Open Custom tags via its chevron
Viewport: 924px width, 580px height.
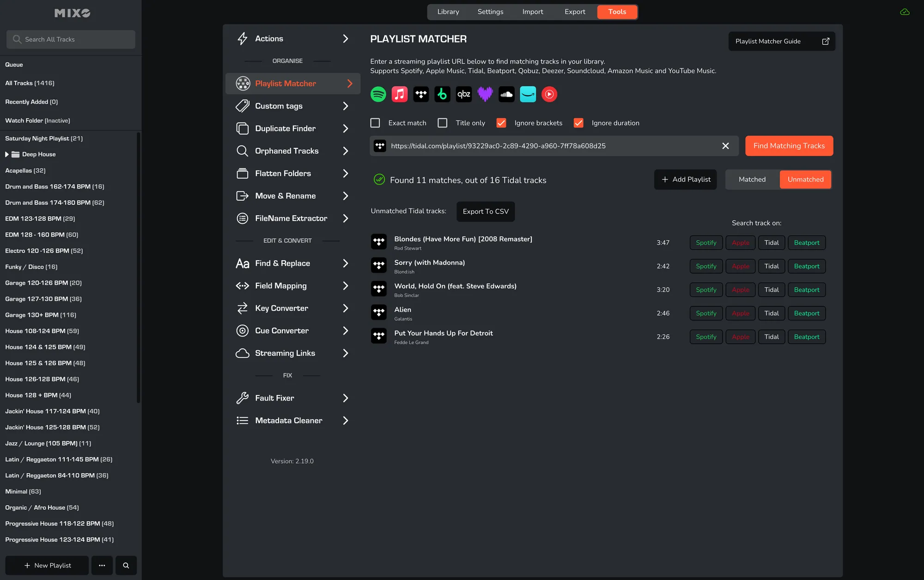coord(346,106)
